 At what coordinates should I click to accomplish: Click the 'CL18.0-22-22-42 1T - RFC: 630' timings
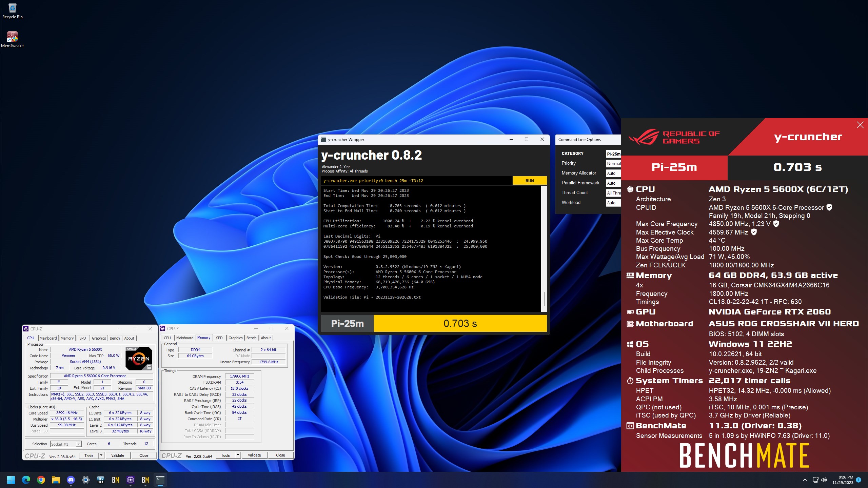(x=755, y=302)
